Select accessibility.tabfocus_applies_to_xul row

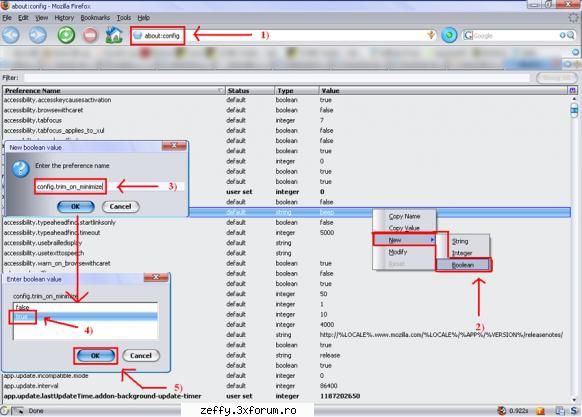[x=286, y=131]
